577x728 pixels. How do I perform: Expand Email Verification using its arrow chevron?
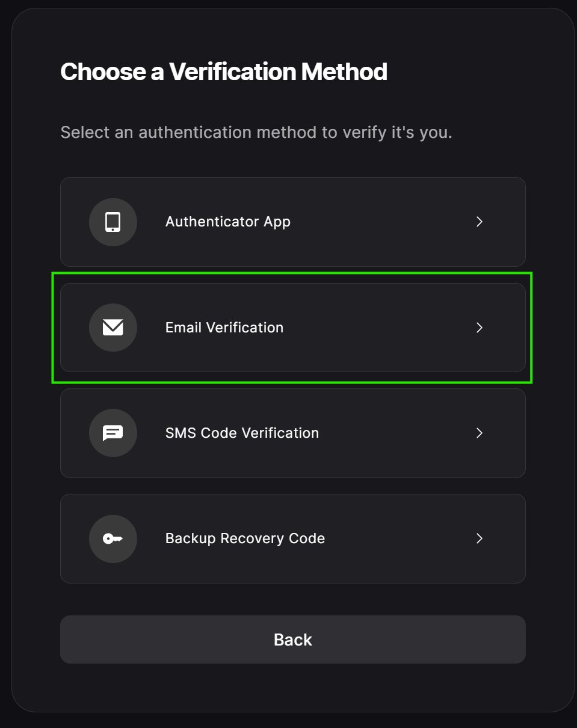(x=480, y=328)
